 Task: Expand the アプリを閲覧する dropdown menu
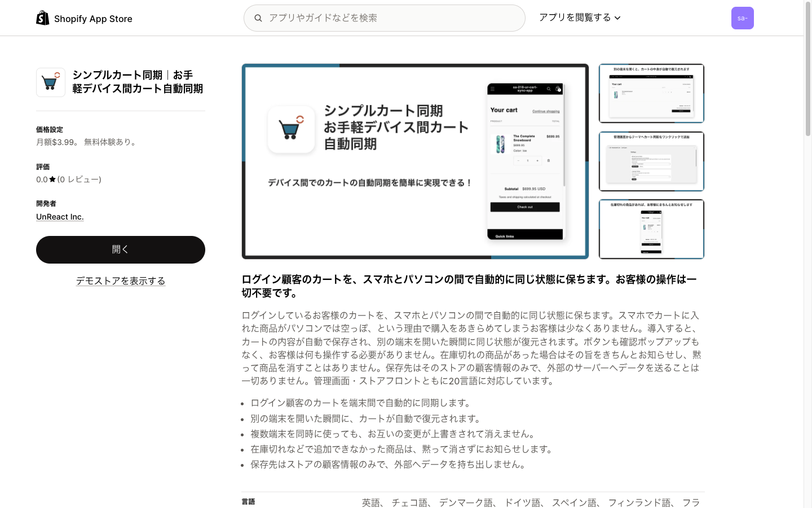[580, 17]
